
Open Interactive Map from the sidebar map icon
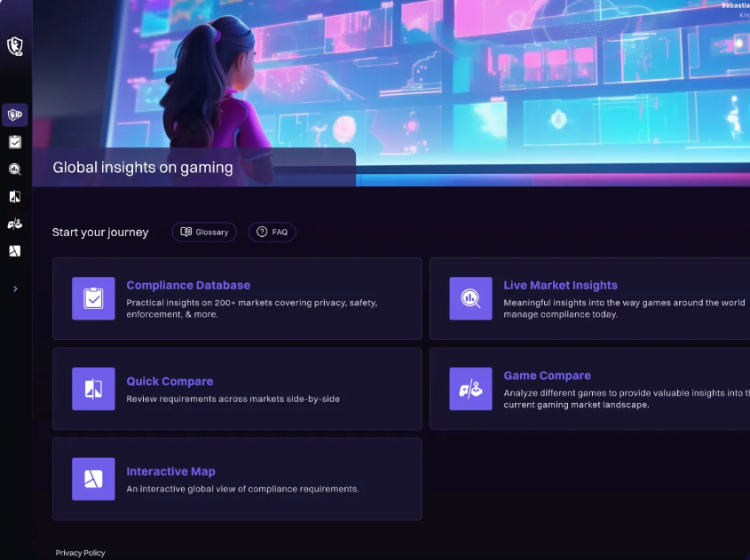pos(14,251)
